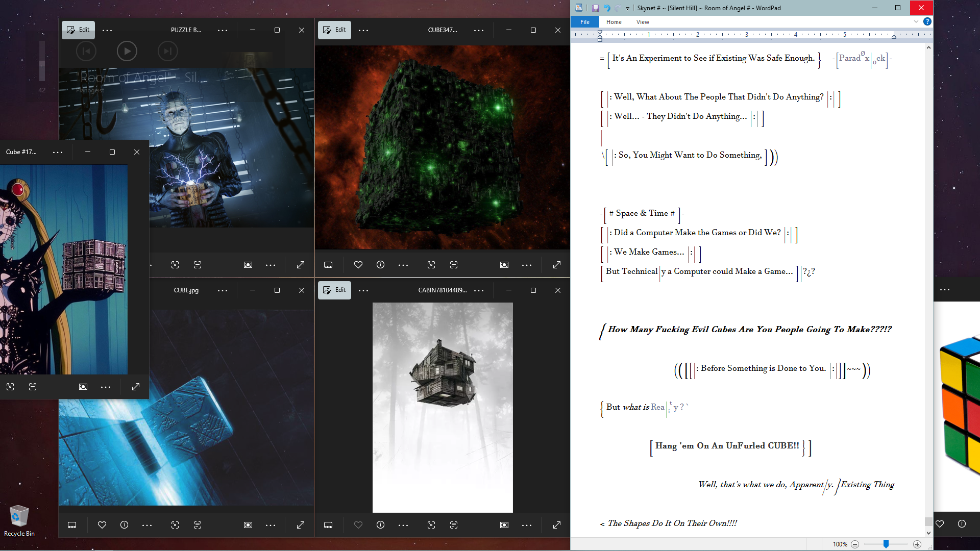
Task: Click the Undo arrow in WordPad
Action: [x=606, y=8]
